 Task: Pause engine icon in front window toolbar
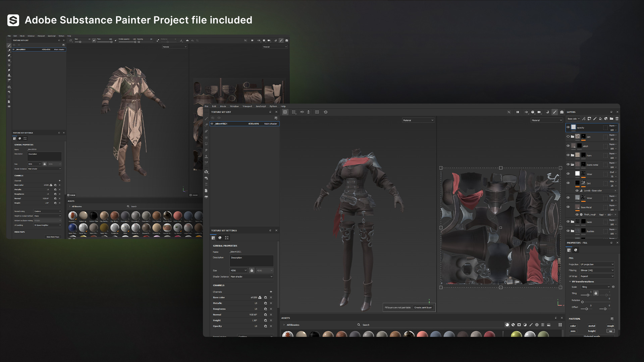(x=518, y=112)
